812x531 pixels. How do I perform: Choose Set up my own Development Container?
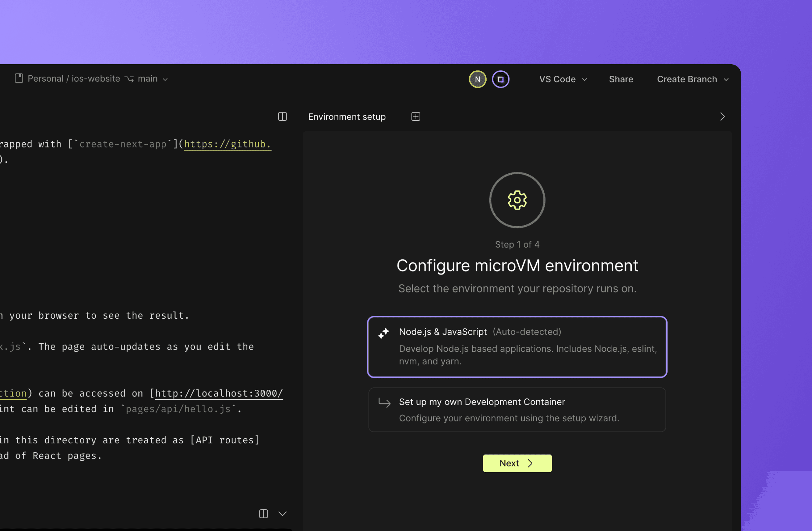(517, 410)
